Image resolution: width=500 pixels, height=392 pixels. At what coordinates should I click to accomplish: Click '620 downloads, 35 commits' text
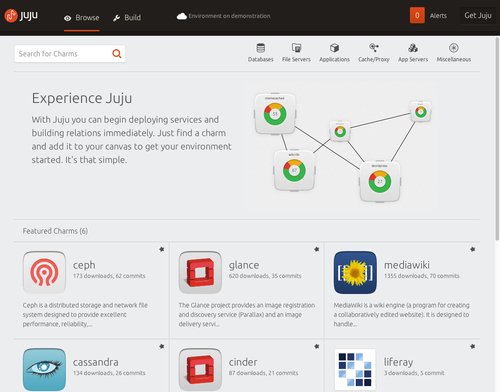click(x=265, y=276)
